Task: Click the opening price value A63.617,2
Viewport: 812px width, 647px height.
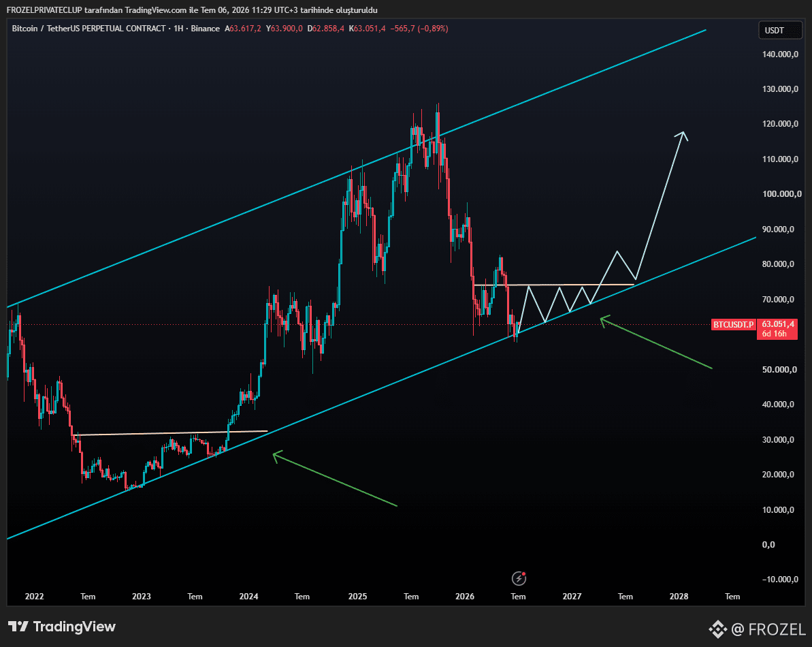Action: 243,29
